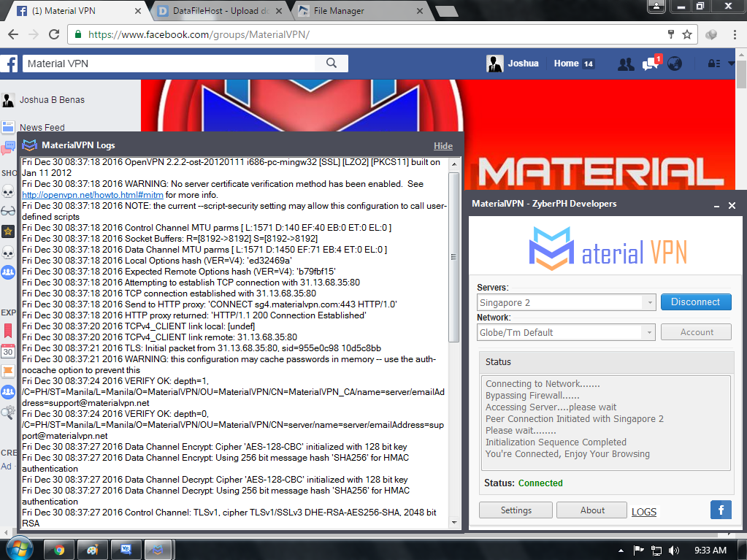The width and height of the screenshot is (747, 560).
Task: Minimize the MaterialVPN app window
Action: pos(716,206)
